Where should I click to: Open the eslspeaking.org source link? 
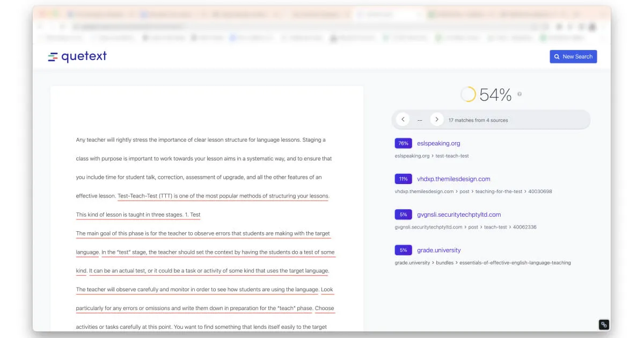point(438,143)
